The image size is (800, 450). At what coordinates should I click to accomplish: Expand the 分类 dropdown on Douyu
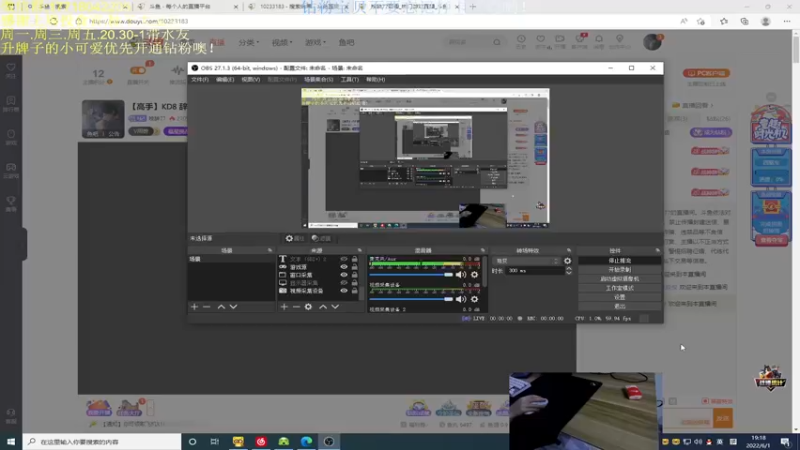coord(249,42)
